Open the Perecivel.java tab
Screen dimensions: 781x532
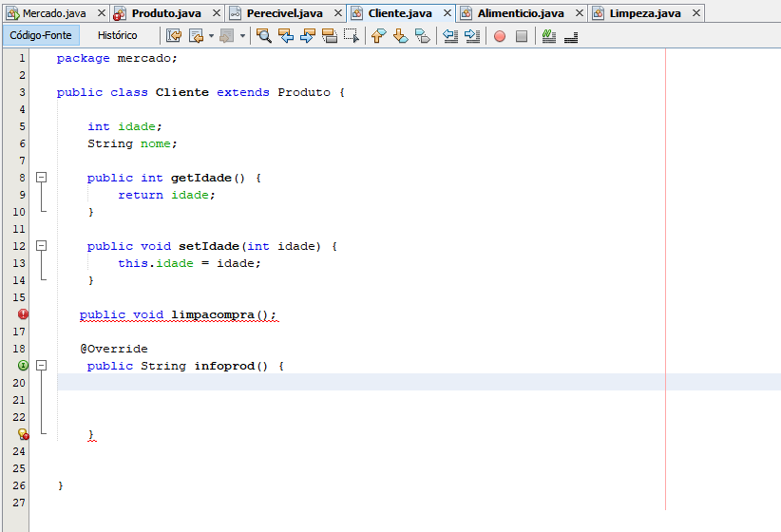[x=284, y=13]
